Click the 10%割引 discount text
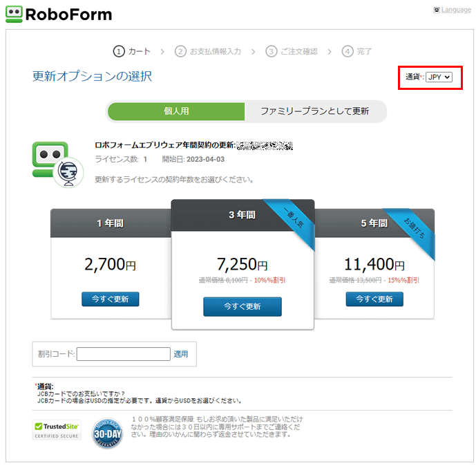 (x=269, y=280)
